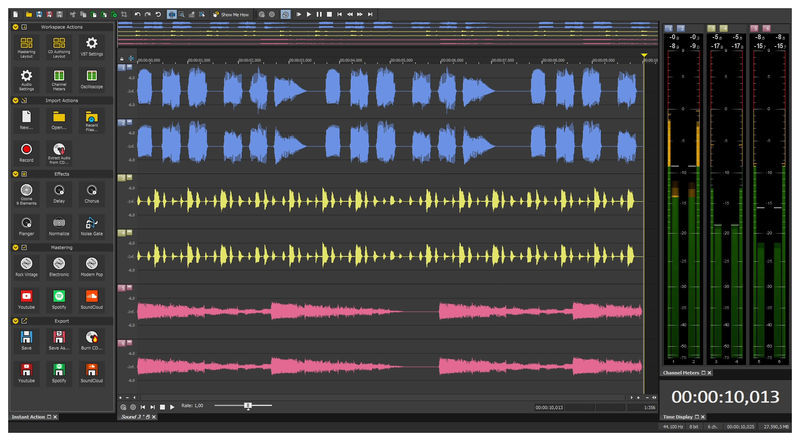Image resolution: width=800 pixels, height=441 pixels.
Task: Collapse the Workspace Actions section
Action: pyautogui.click(x=15, y=26)
